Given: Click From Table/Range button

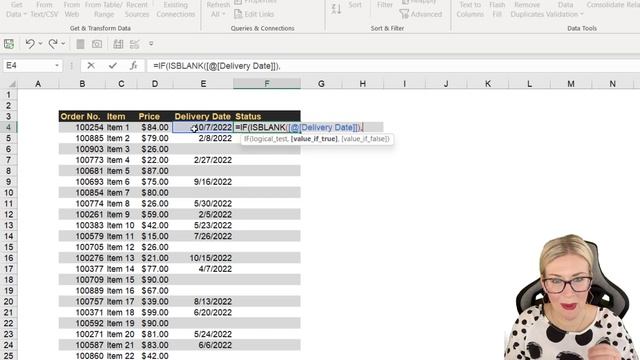Looking at the screenshot, I should coord(104,10).
